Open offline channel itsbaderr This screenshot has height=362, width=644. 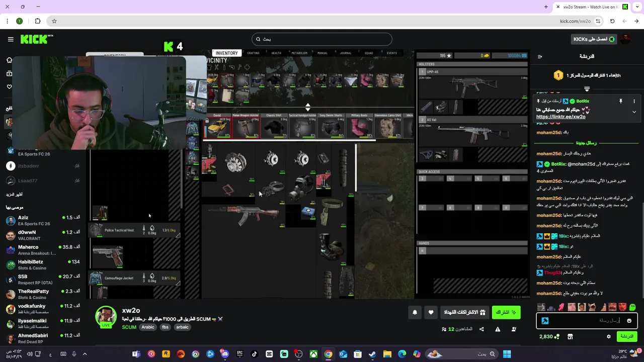(x=43, y=166)
